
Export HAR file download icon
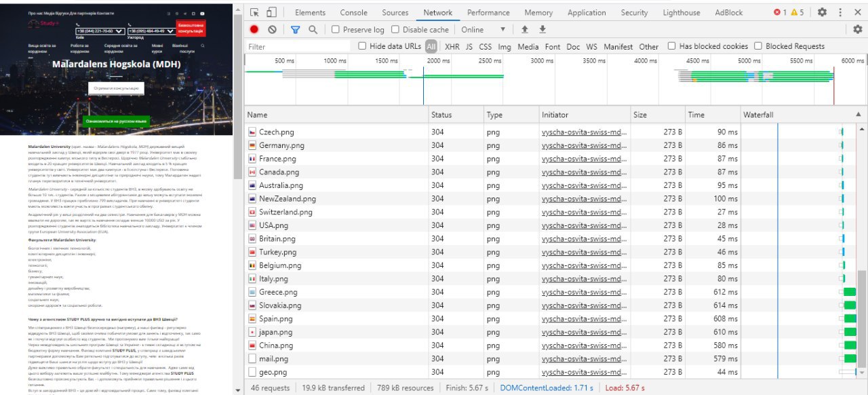point(542,29)
